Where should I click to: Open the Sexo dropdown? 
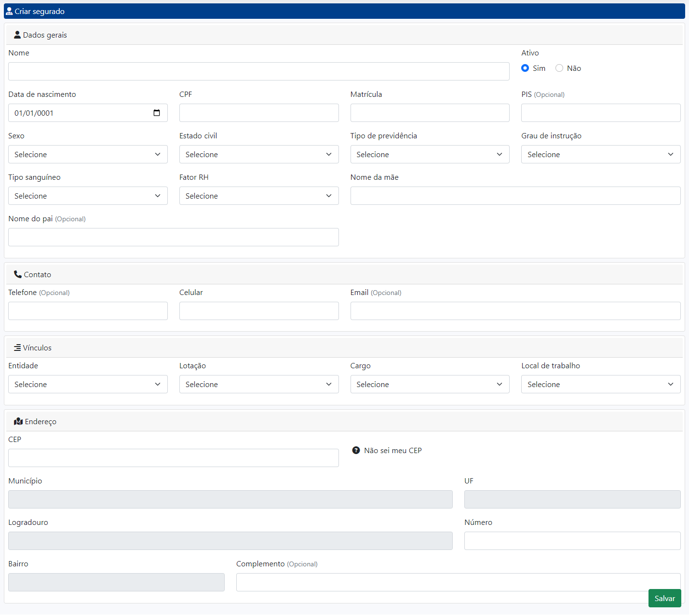pos(88,154)
